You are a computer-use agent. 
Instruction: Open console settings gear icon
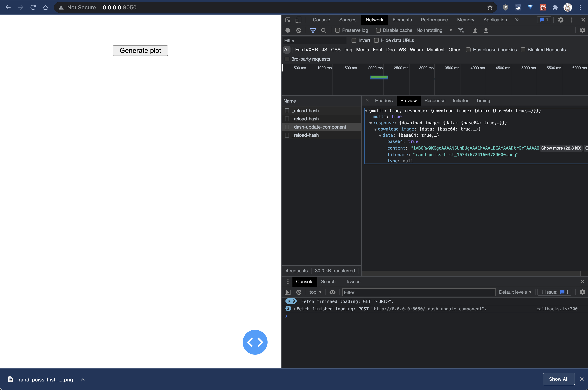tap(582, 292)
